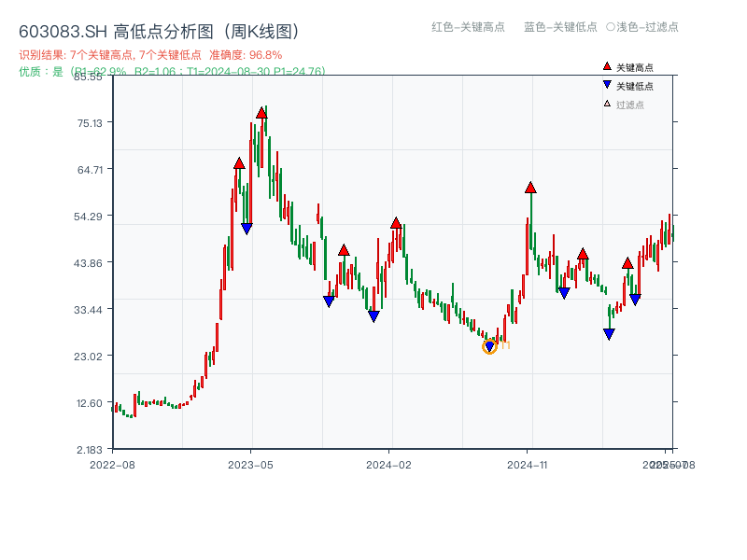Enable the grayed-out 过滤点 legend item
This screenshot has width=747, height=560.
coord(631,104)
